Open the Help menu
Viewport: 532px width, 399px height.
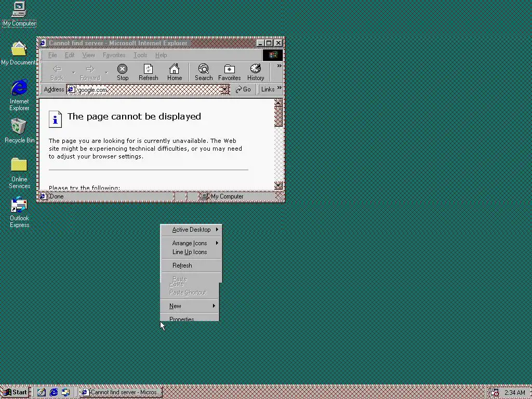point(161,55)
